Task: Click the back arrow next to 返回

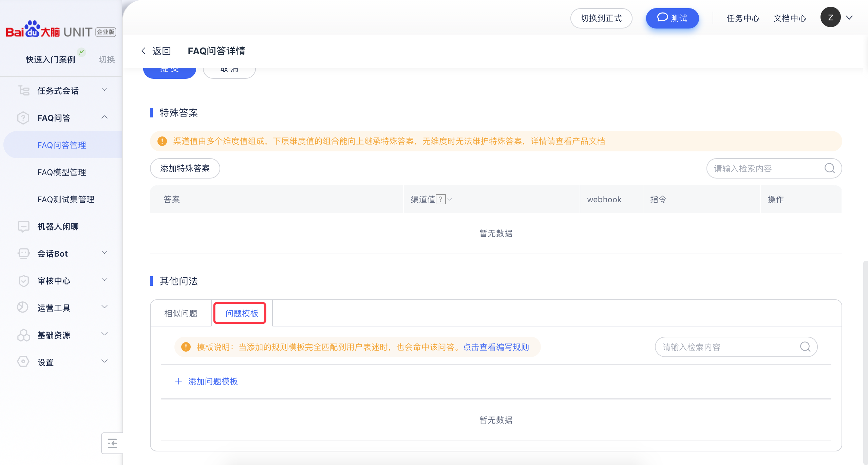Action: (144, 51)
